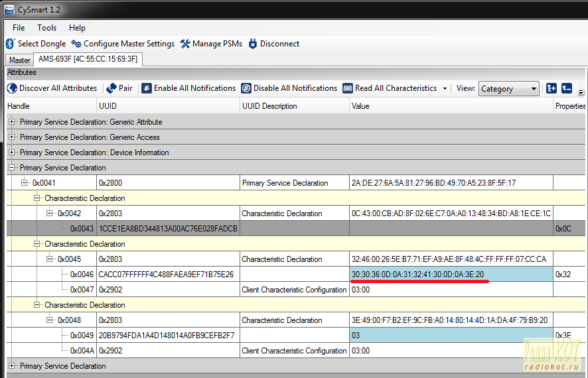Select the AMS-693F device tab
The image size is (588, 378).
pos(88,59)
